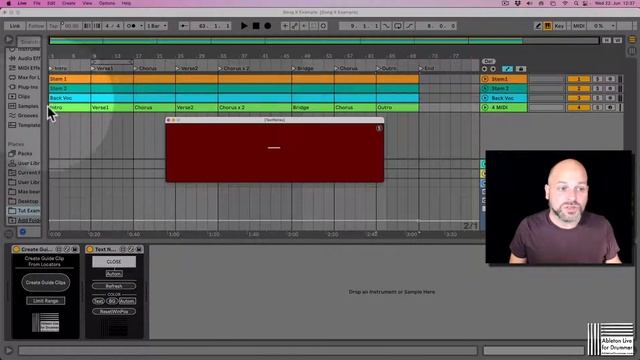Image resolution: width=640 pixels, height=360 pixels.
Task: Open the 1 Bar quantization dropdown
Action: [x=157, y=26]
